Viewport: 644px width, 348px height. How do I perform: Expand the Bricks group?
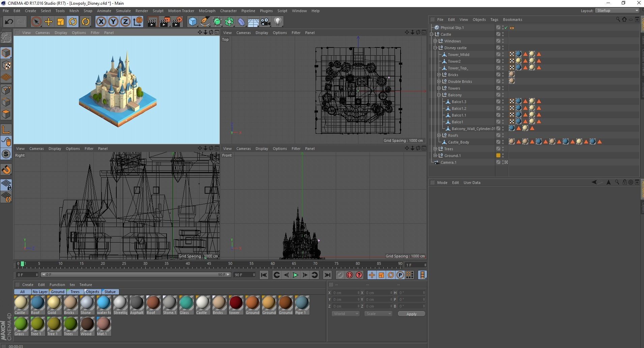click(439, 75)
